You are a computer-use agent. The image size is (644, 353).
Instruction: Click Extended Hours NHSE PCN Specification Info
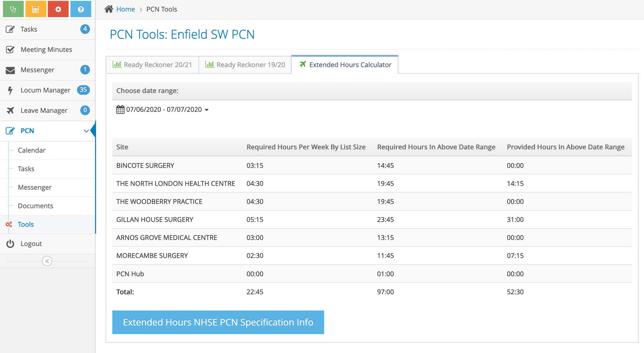[218, 322]
